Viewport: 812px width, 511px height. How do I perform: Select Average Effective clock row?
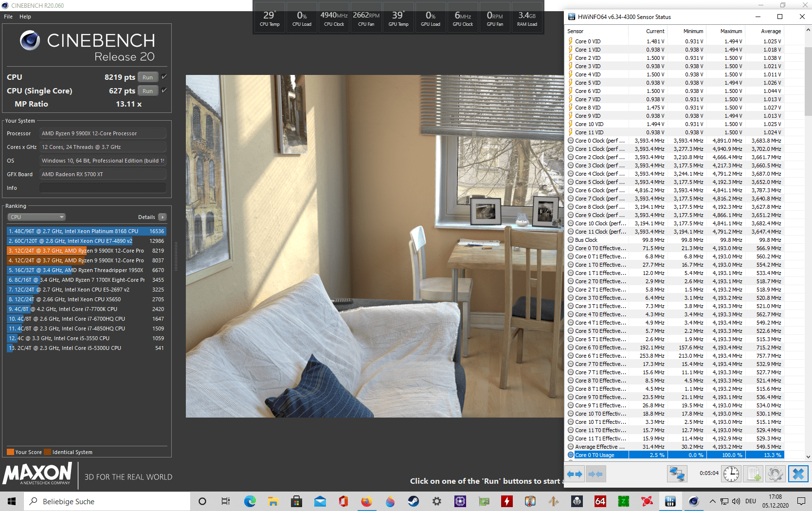pos(675,447)
